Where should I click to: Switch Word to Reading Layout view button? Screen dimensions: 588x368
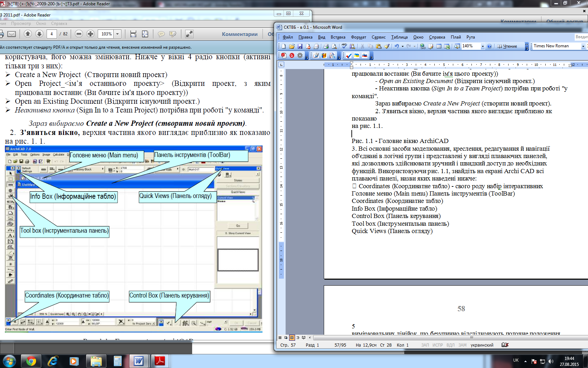point(304,338)
